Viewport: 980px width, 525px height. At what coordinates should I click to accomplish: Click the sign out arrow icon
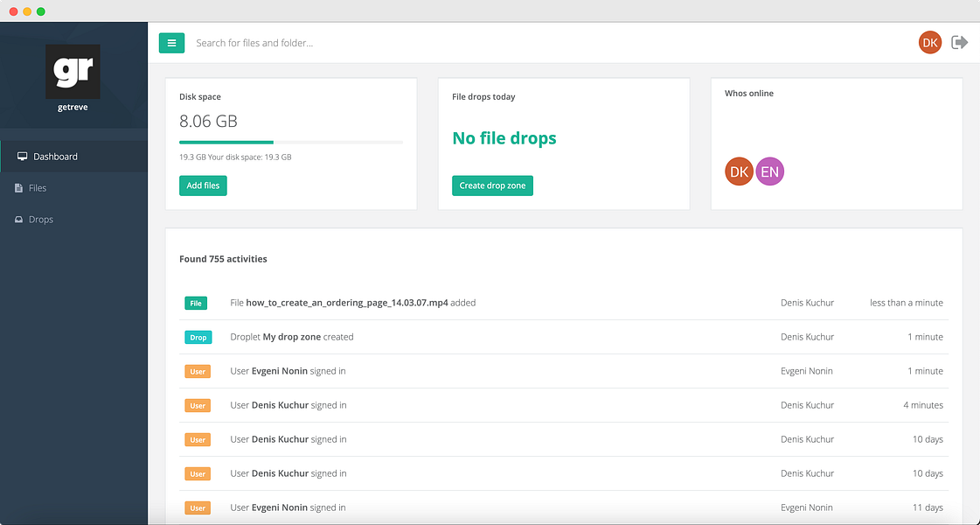(959, 43)
